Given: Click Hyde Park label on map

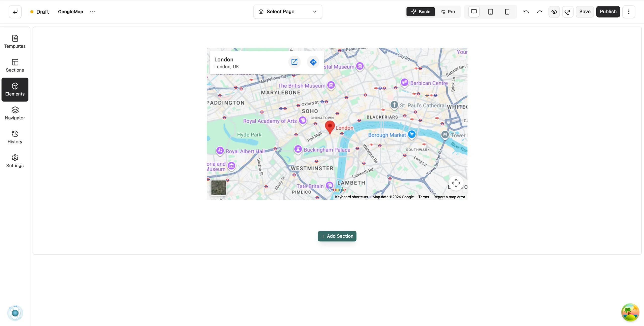Looking at the screenshot, I should click(x=249, y=134).
